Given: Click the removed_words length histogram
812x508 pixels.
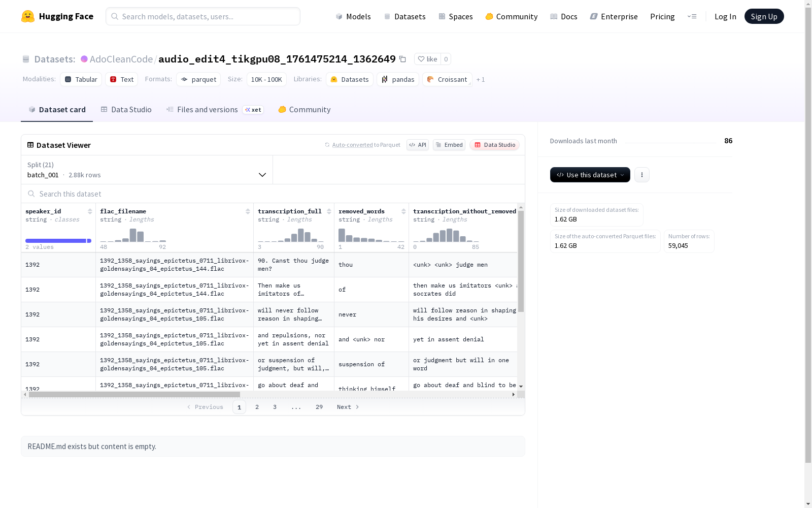Looking at the screenshot, I should click(371, 235).
